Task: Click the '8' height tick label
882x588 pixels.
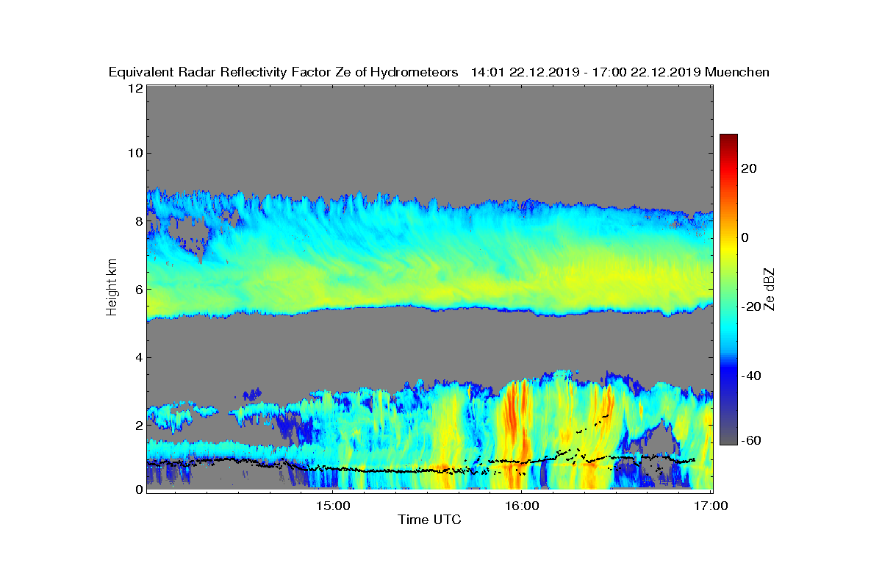Action: (137, 220)
